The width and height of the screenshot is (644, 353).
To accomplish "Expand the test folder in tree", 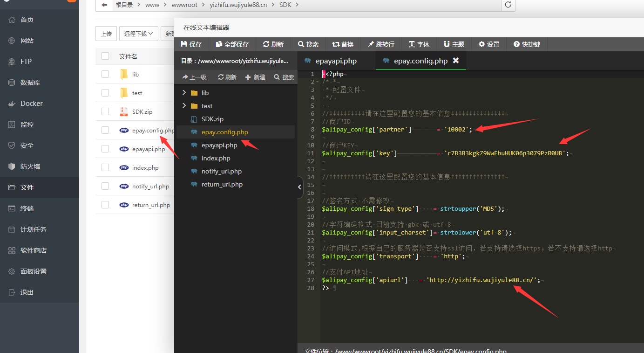I will [x=184, y=106].
